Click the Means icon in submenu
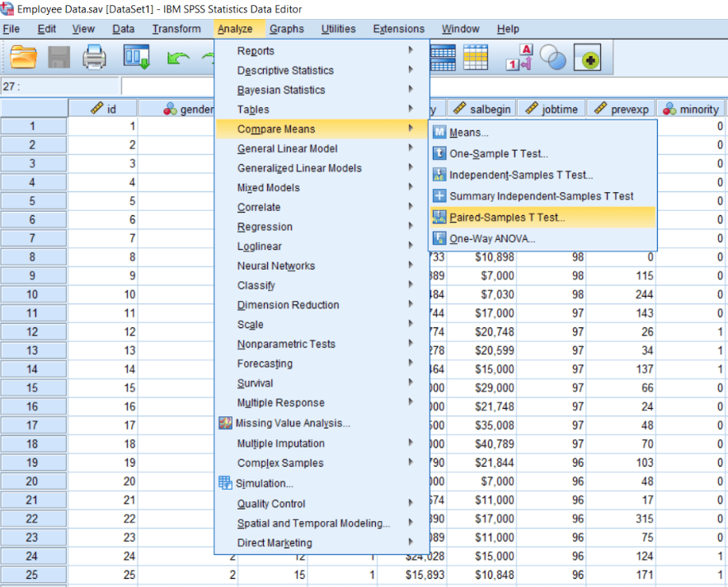The height and width of the screenshot is (587, 728). (439, 133)
